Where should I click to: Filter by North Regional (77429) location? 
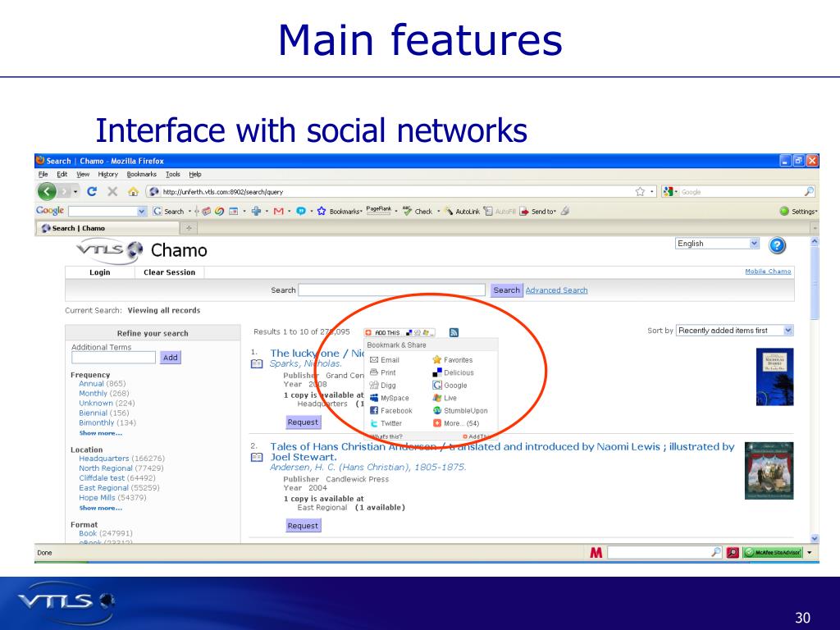click(x=121, y=468)
